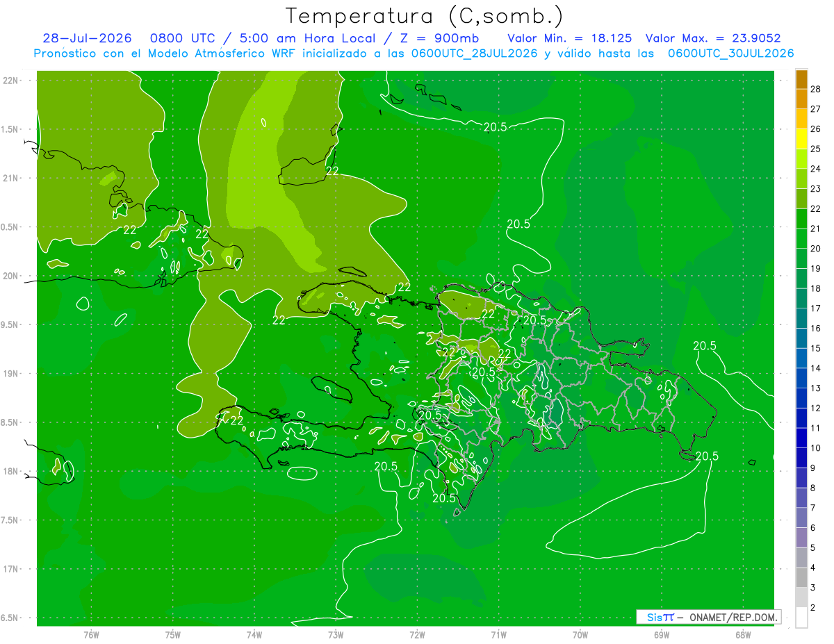This screenshot has width=834, height=644.
Task: Click "5:00 am Hora Local" text
Action: (306, 39)
